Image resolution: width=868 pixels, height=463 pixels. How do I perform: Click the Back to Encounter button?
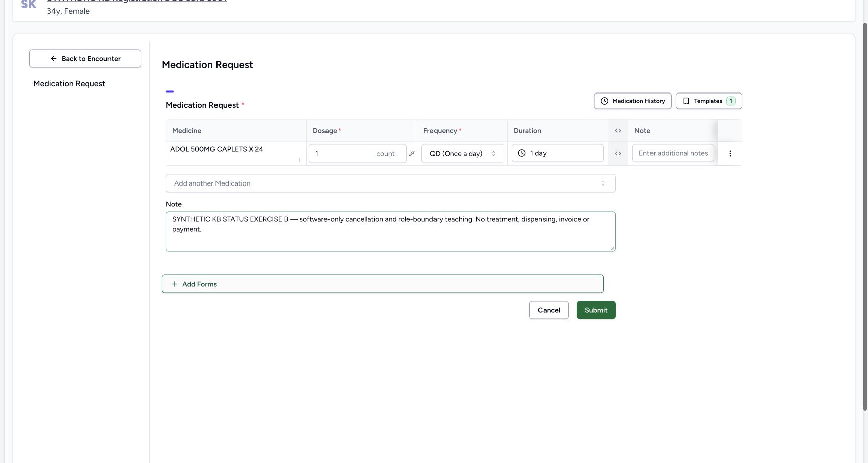(x=85, y=59)
